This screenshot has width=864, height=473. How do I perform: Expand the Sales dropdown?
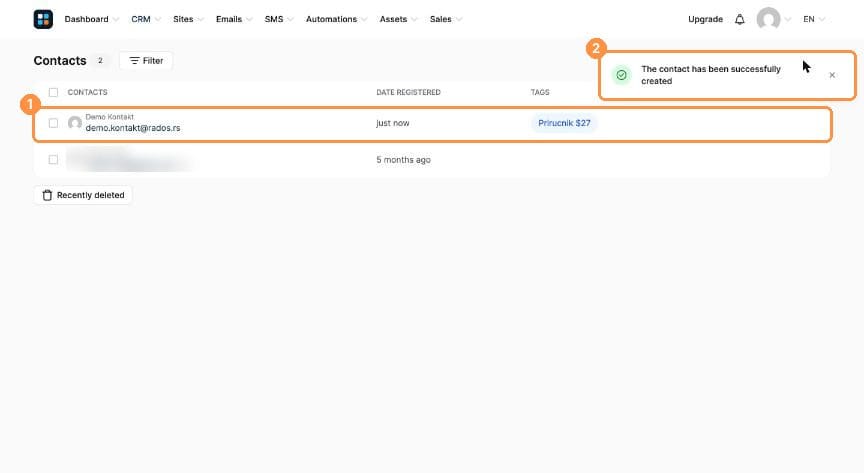[x=446, y=19]
